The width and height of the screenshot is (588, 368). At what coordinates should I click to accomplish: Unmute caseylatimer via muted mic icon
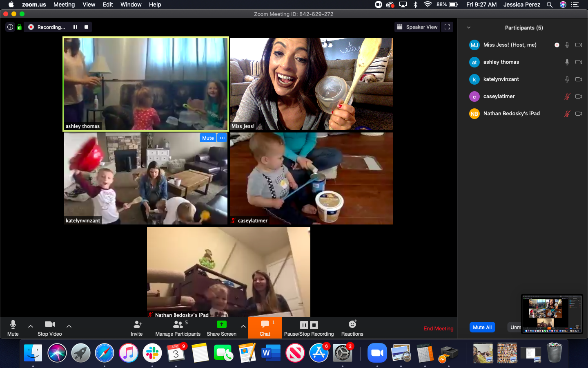[x=567, y=96]
